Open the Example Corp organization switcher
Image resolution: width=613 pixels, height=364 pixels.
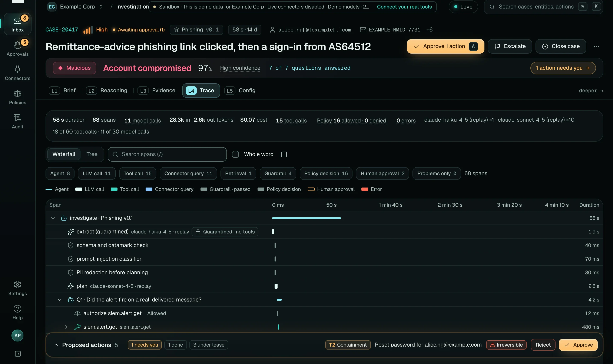click(75, 7)
